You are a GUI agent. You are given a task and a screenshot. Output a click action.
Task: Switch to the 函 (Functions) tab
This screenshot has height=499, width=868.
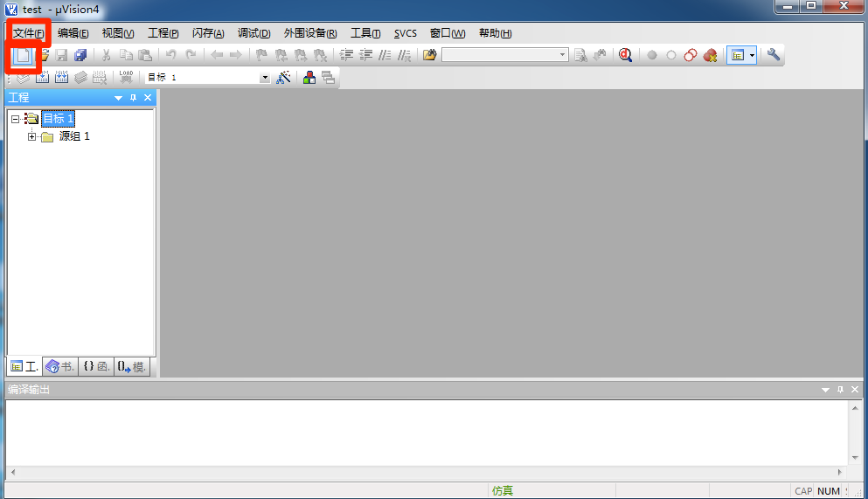tap(96, 367)
